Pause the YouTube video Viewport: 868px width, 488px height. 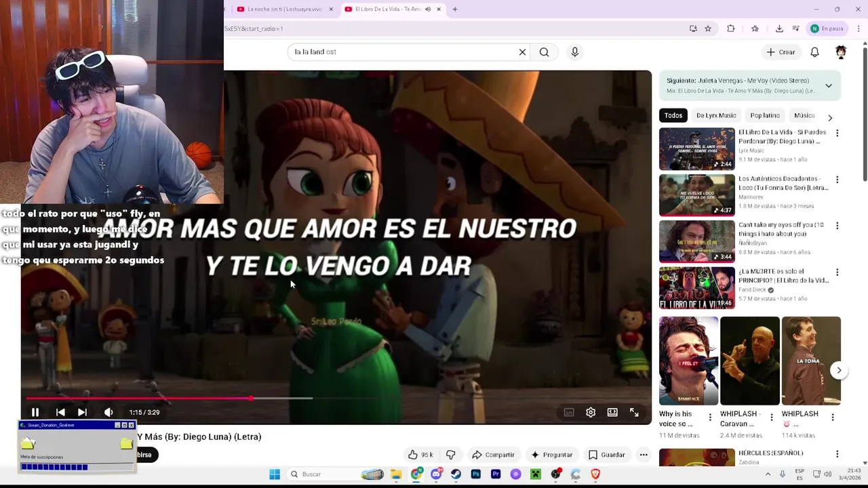35,412
